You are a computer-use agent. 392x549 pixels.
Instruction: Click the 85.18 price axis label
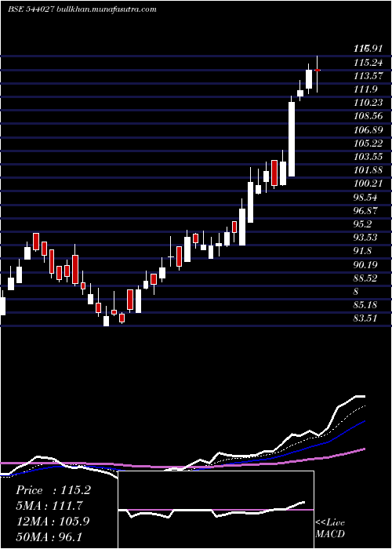click(365, 304)
